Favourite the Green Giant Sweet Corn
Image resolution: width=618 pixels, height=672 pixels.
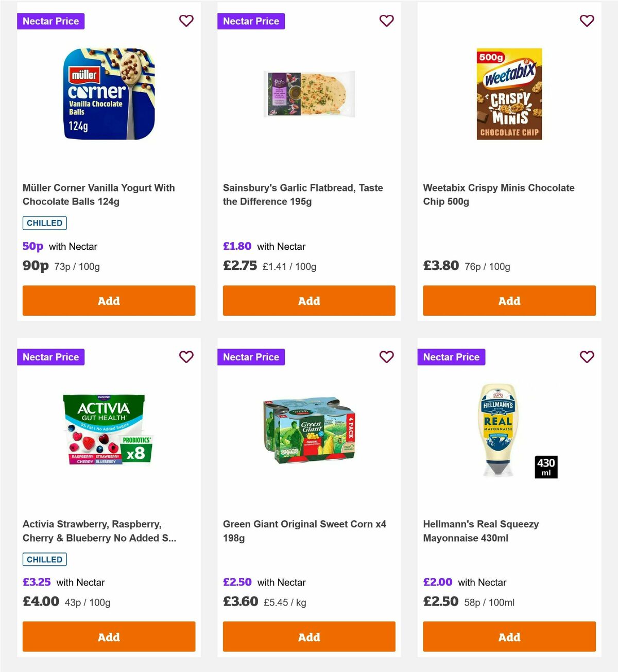tap(386, 356)
